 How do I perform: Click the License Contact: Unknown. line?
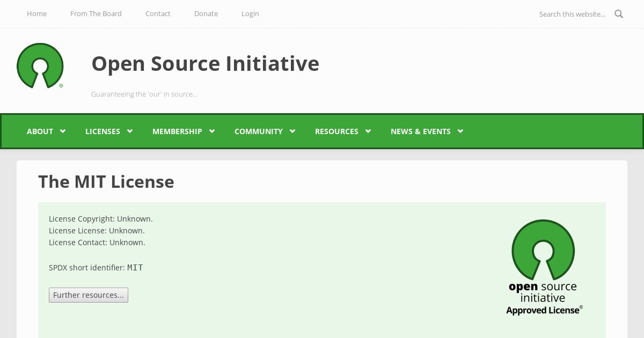(97, 243)
